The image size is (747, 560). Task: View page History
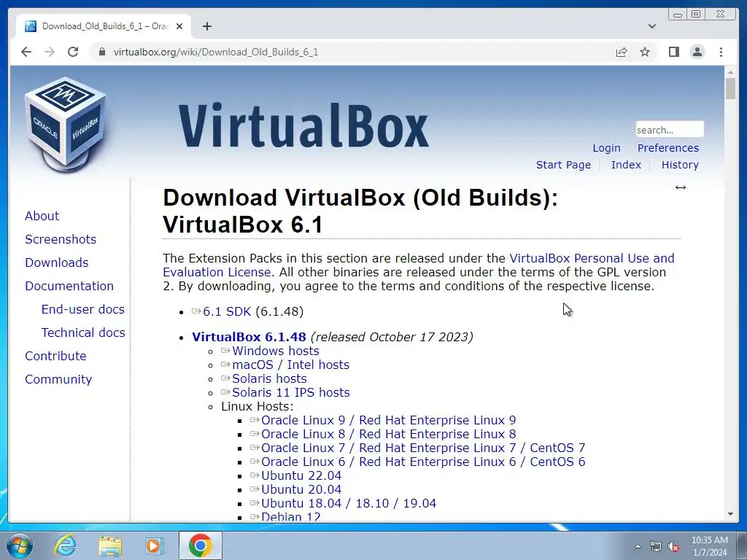tap(680, 165)
